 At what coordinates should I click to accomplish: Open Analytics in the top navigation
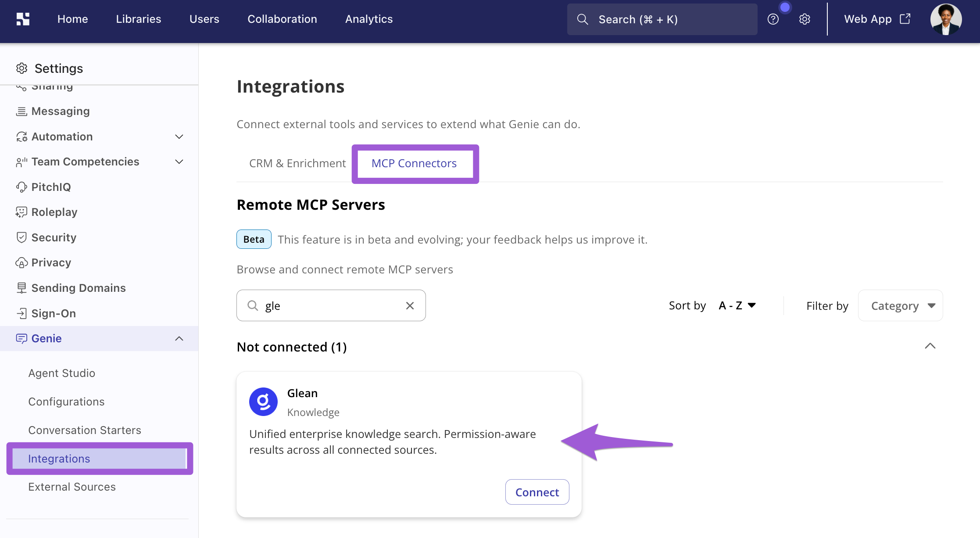click(x=369, y=19)
